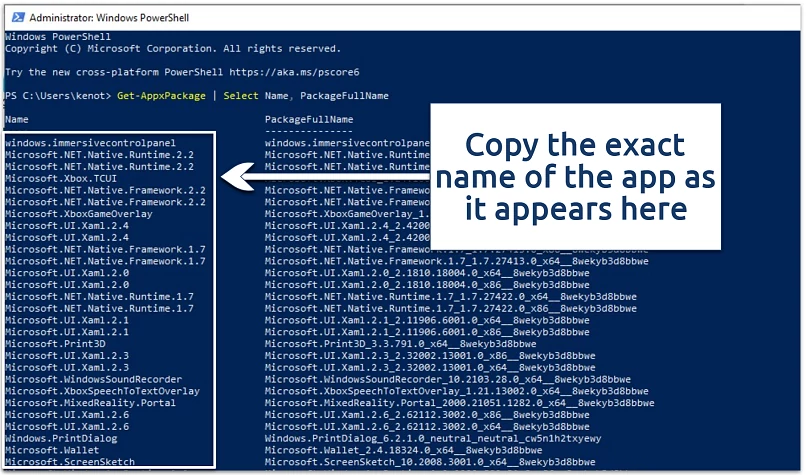806x475 pixels.
Task: Select Microsoft.ScreenSketch in Name column
Action: click(x=70, y=462)
